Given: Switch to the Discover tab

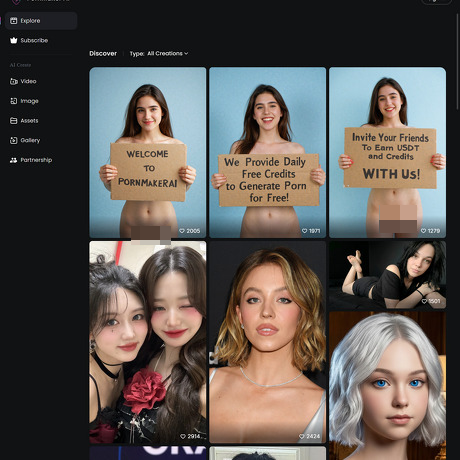Looking at the screenshot, I should tap(103, 53).
